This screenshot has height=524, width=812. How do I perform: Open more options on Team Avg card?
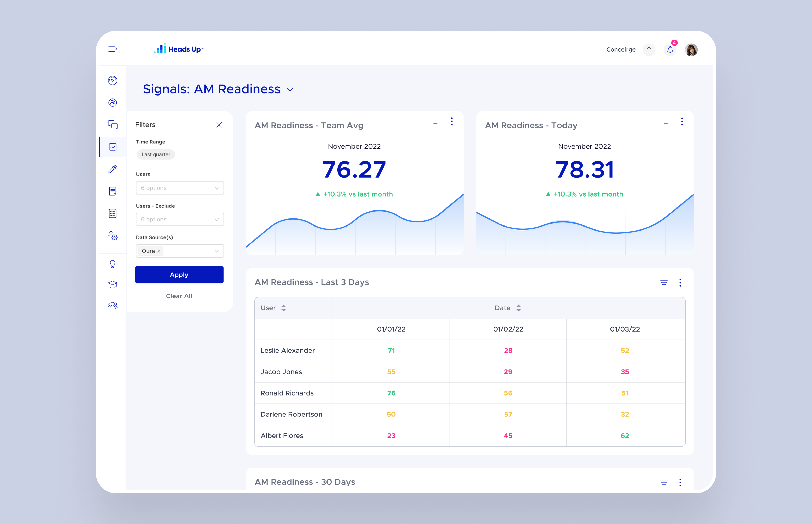(x=452, y=121)
